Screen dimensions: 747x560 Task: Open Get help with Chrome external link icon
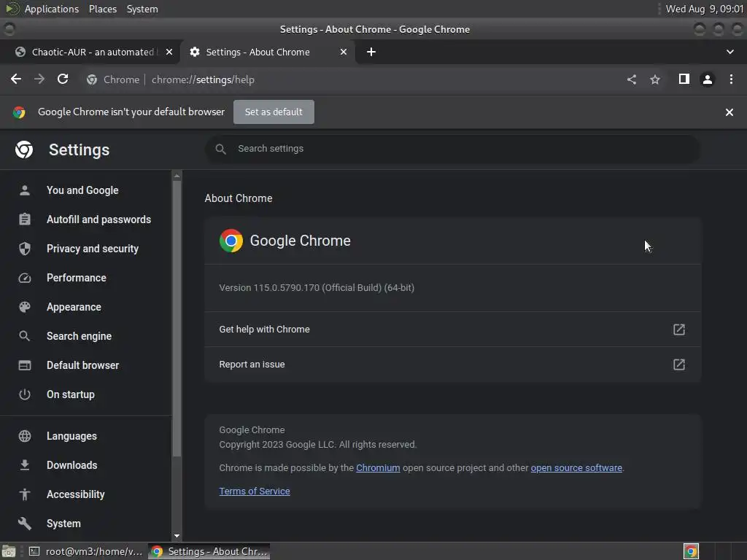click(x=679, y=330)
